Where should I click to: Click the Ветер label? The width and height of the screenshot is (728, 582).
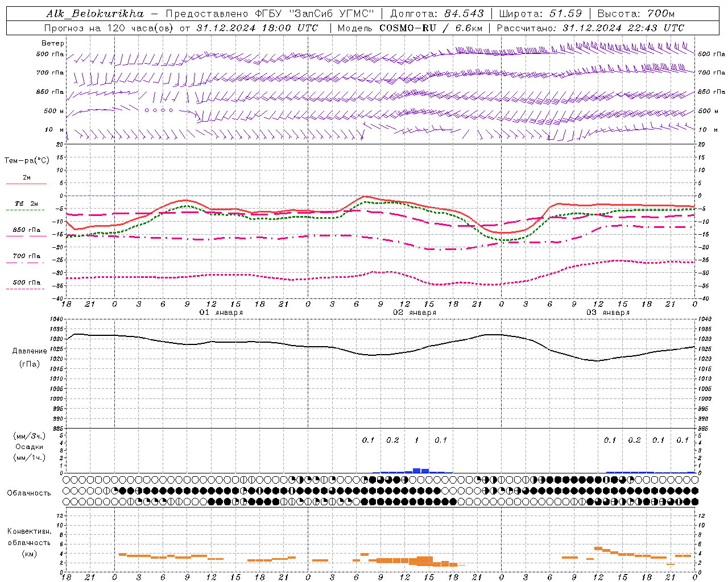pyautogui.click(x=53, y=43)
